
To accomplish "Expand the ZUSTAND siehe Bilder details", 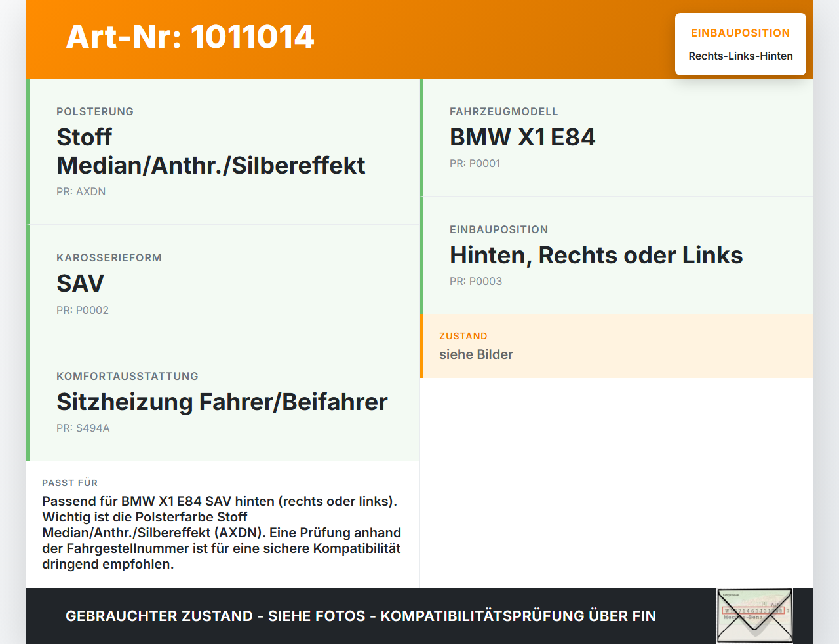I will point(476,354).
